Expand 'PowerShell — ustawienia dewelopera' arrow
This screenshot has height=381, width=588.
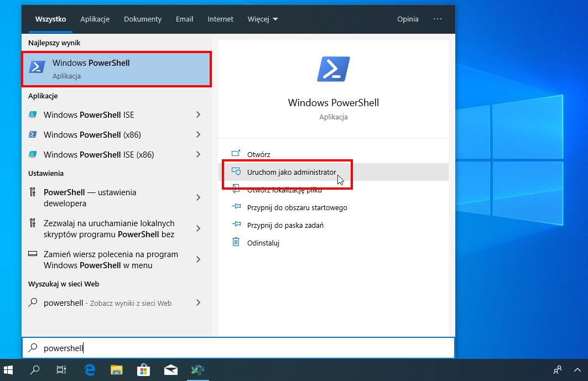199,197
